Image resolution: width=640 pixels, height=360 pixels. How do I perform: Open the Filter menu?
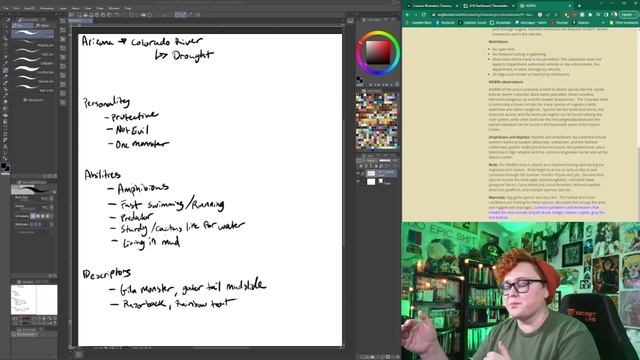pyautogui.click(x=100, y=8)
